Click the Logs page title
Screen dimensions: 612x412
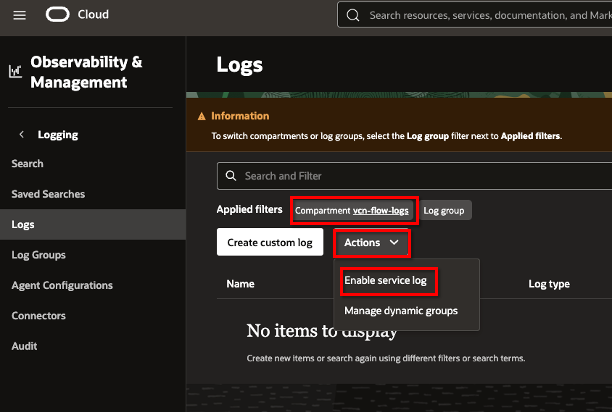pyautogui.click(x=239, y=65)
